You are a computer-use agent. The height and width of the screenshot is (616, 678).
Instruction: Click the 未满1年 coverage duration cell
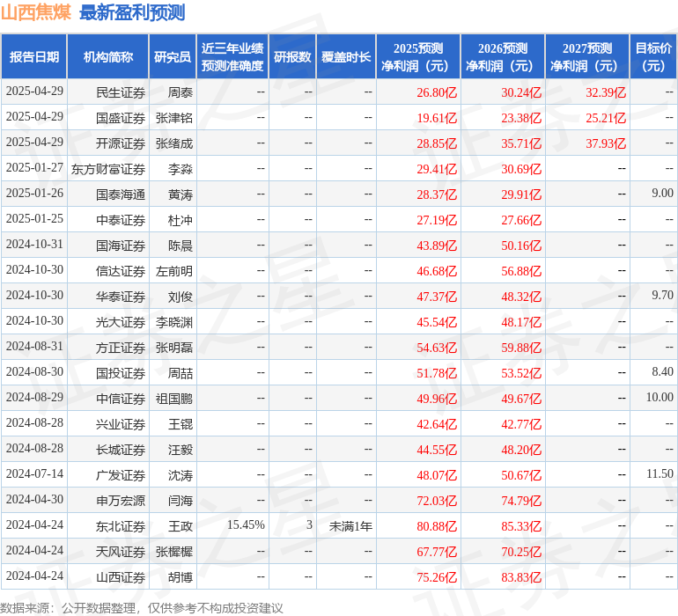pyautogui.click(x=351, y=525)
